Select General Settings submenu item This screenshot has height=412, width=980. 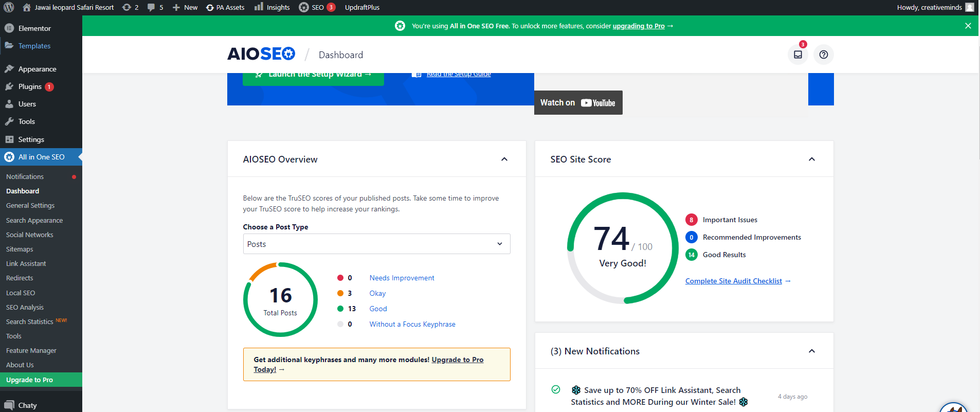[30, 205]
